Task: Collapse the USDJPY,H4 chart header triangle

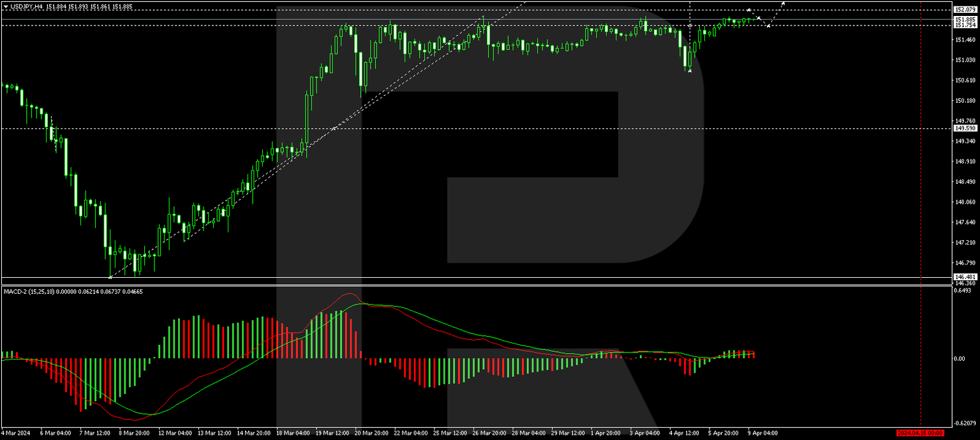Action: click(x=6, y=5)
